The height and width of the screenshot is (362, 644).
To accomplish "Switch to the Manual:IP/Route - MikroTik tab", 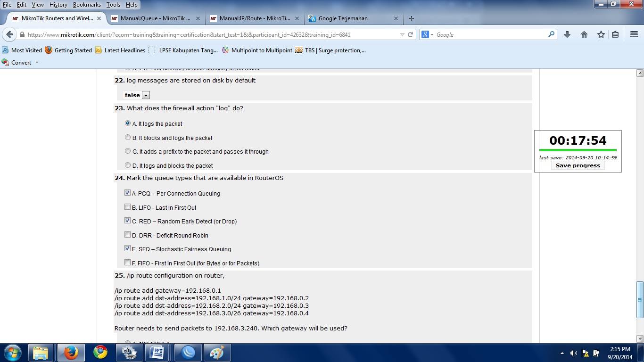I will (254, 18).
